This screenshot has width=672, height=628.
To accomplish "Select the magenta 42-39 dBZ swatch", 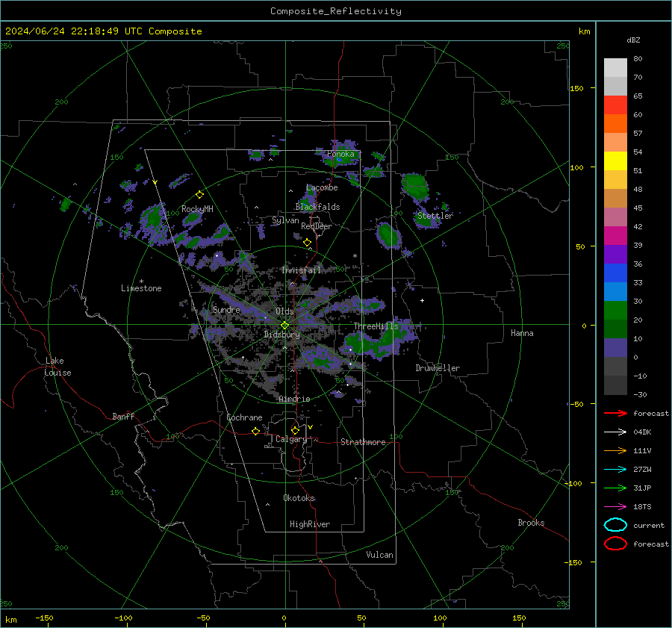I will (615, 236).
